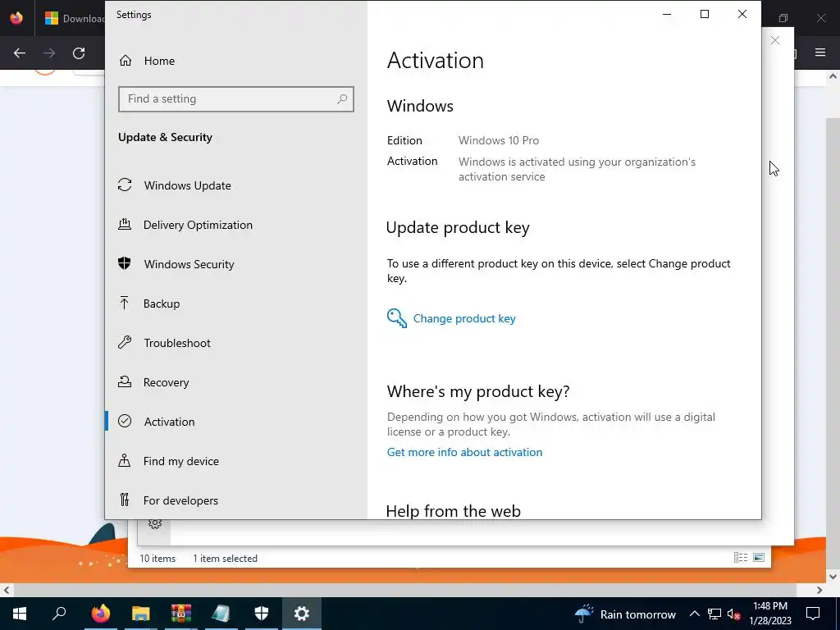This screenshot has height=630, width=840.
Task: Click the Backup arrow icon
Action: click(x=125, y=303)
